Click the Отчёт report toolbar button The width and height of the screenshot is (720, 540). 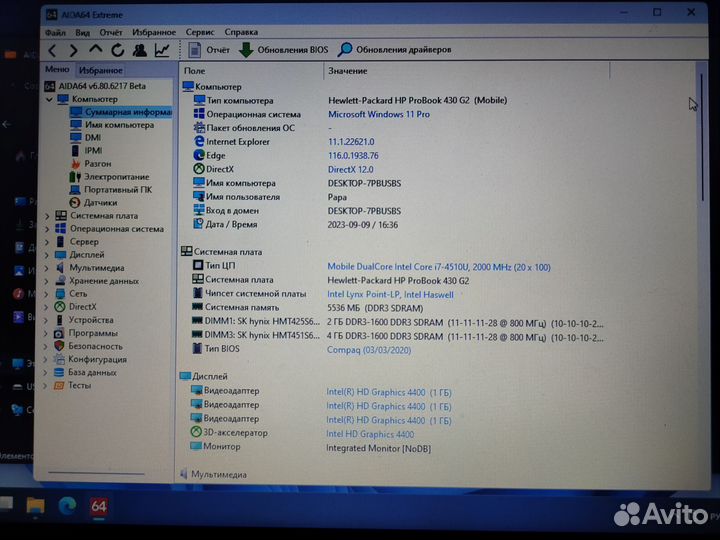pyautogui.click(x=208, y=50)
